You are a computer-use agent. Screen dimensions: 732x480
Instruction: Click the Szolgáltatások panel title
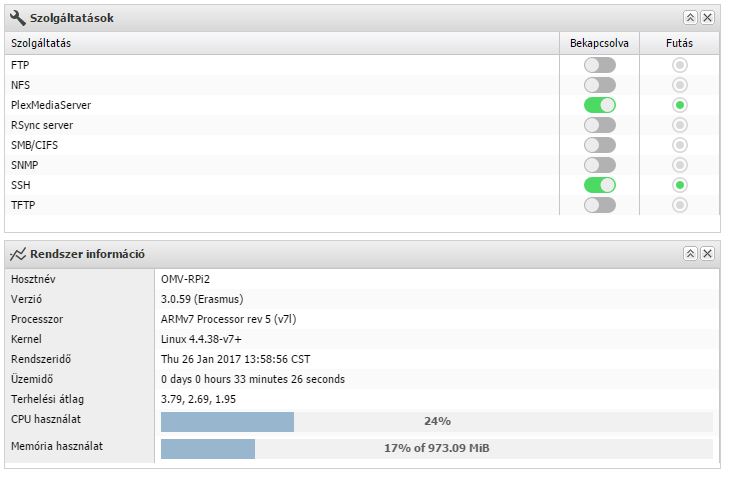(x=72, y=18)
